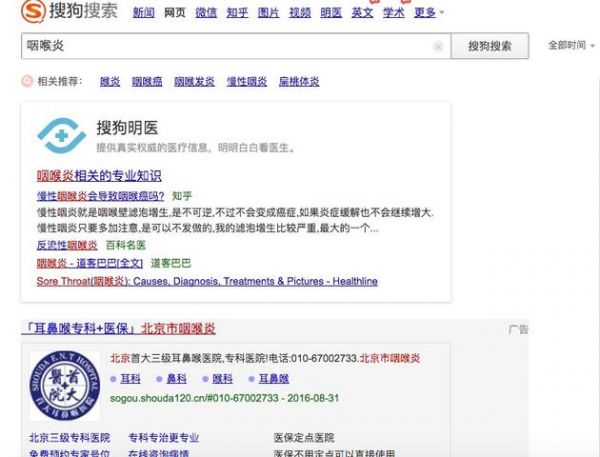
Task: Clear the search box with the X icon
Action: pyautogui.click(x=438, y=47)
